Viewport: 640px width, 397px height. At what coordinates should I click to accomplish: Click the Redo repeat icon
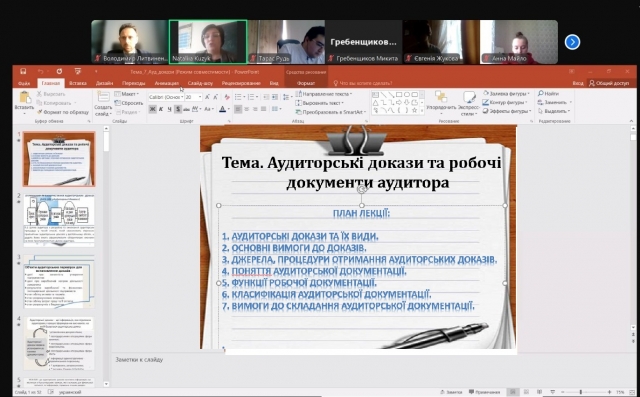pyautogui.click(x=59, y=71)
